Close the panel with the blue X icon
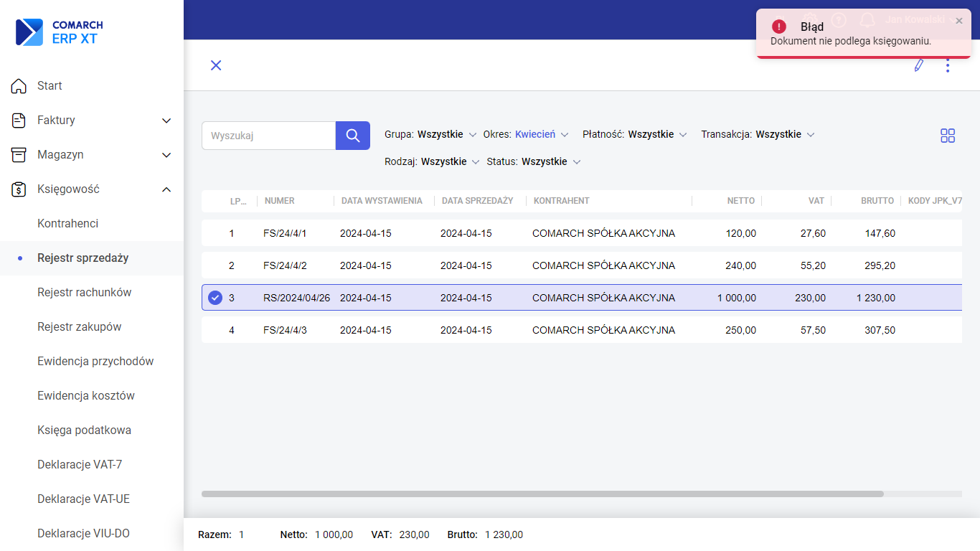The image size is (980, 551). click(x=216, y=65)
